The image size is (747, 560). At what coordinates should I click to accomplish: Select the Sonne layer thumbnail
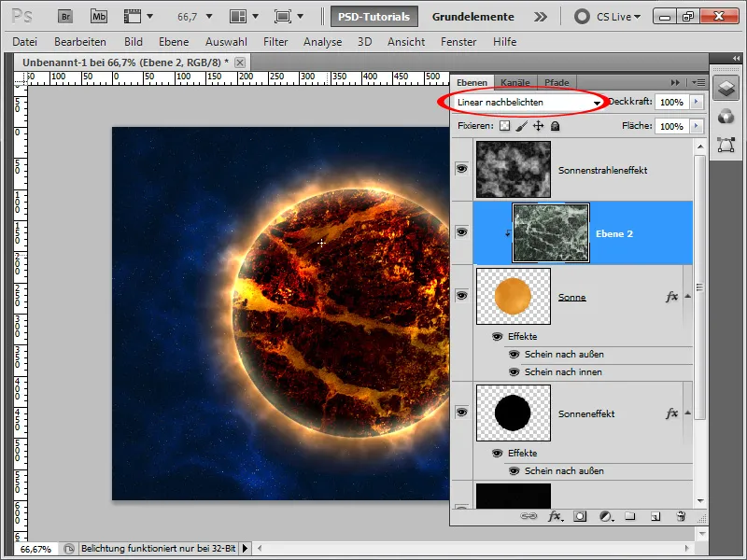click(514, 296)
